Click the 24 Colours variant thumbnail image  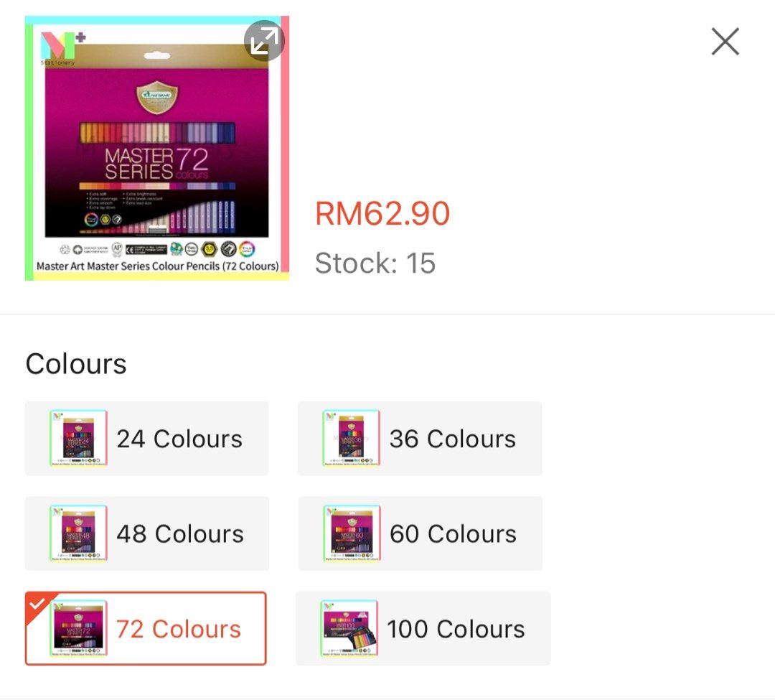77,439
